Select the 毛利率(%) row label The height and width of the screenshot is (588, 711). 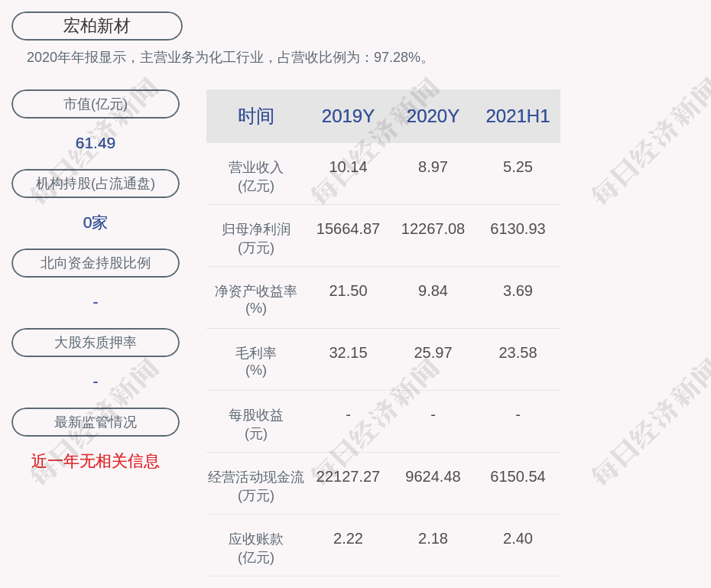point(256,362)
